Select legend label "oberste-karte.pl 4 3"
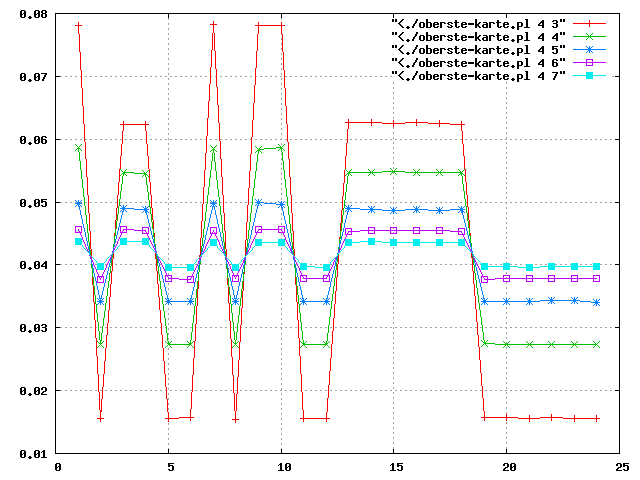This screenshot has width=640, height=480. [x=478, y=21]
